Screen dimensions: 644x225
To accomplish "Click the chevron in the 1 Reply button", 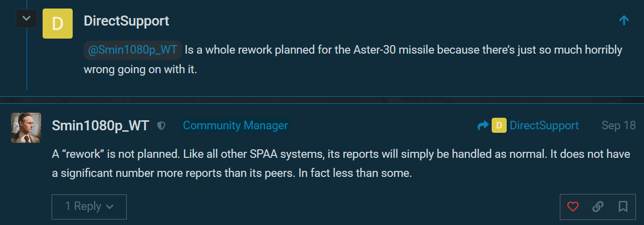I will (x=110, y=207).
